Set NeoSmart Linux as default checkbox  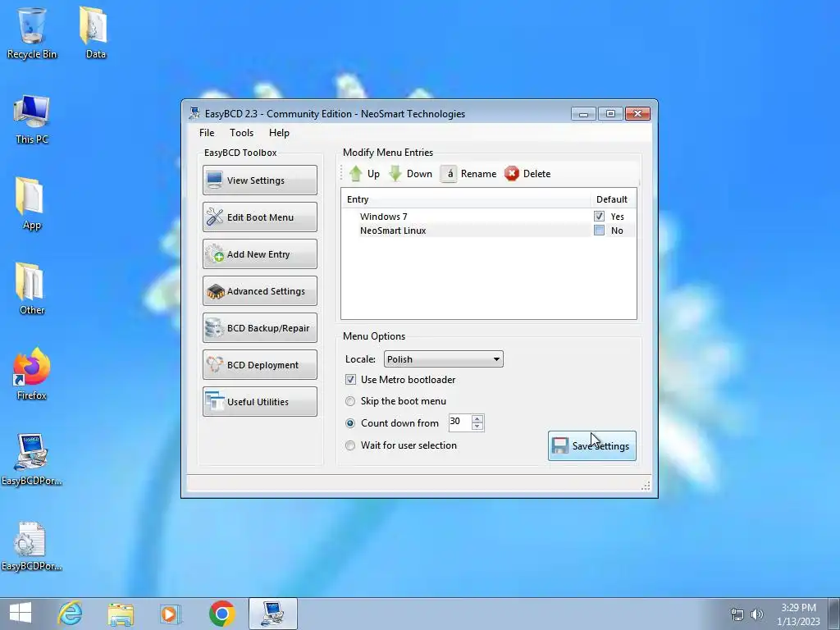click(x=599, y=231)
